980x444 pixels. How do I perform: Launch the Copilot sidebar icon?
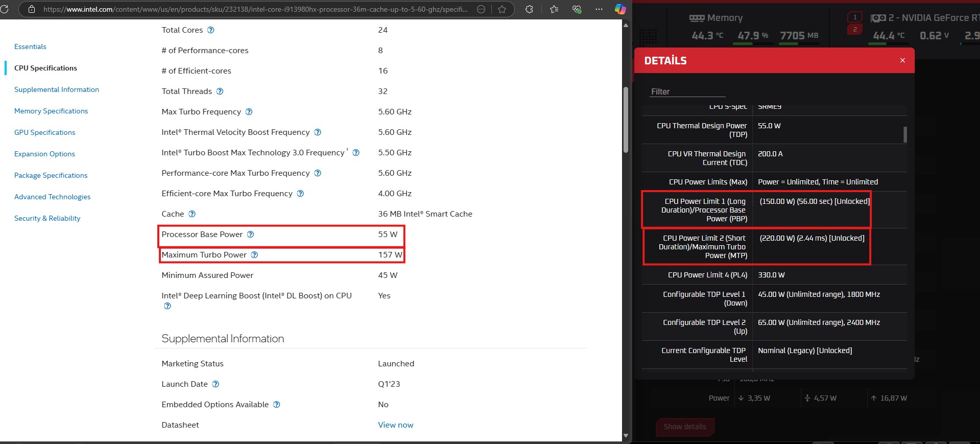(620, 9)
